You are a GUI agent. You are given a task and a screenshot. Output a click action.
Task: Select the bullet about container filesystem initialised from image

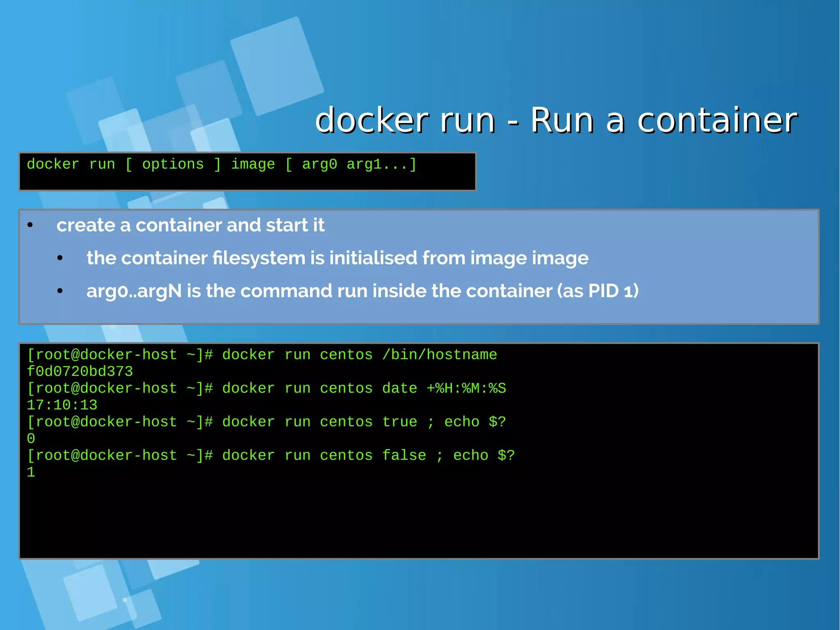coord(337,258)
